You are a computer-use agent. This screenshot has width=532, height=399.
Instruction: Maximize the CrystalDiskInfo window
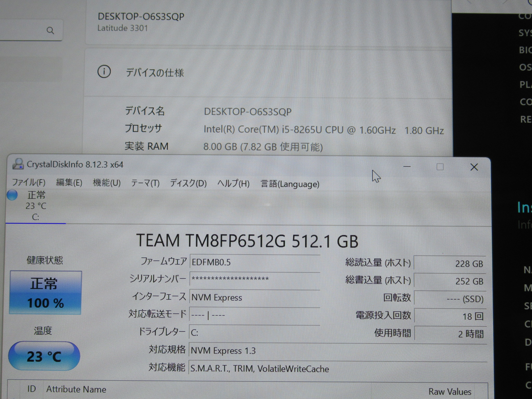point(440,167)
